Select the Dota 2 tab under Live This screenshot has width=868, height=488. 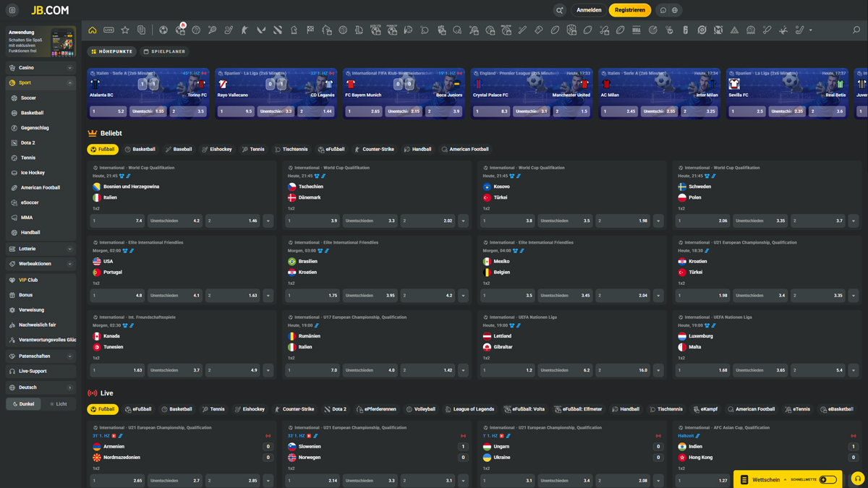pyautogui.click(x=336, y=409)
